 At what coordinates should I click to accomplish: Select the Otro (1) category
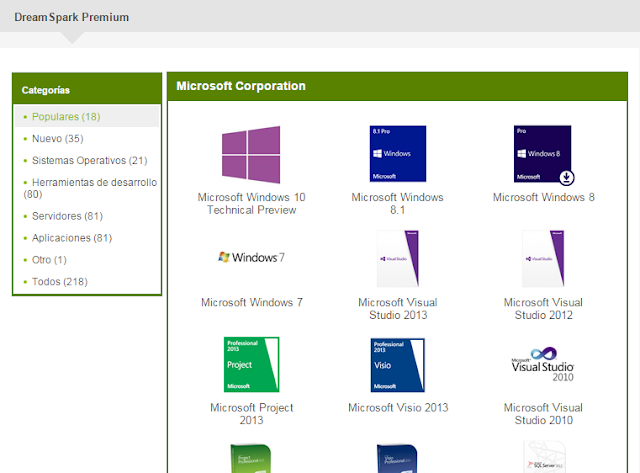click(x=49, y=260)
